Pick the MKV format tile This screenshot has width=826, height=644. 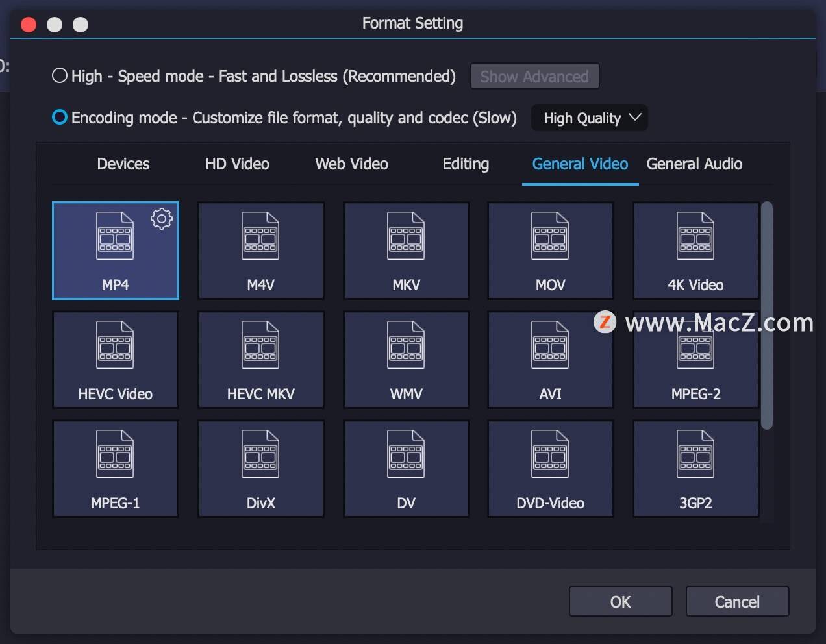(x=407, y=251)
